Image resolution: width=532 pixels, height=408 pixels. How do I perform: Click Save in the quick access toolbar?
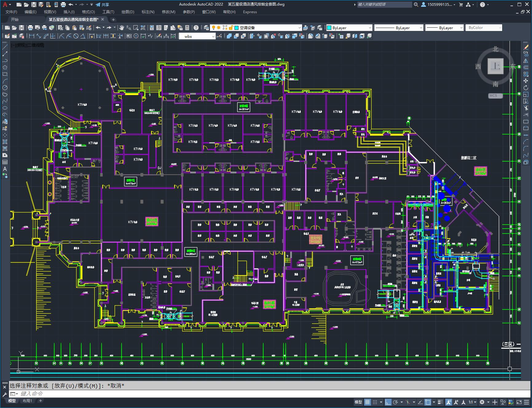34,5
